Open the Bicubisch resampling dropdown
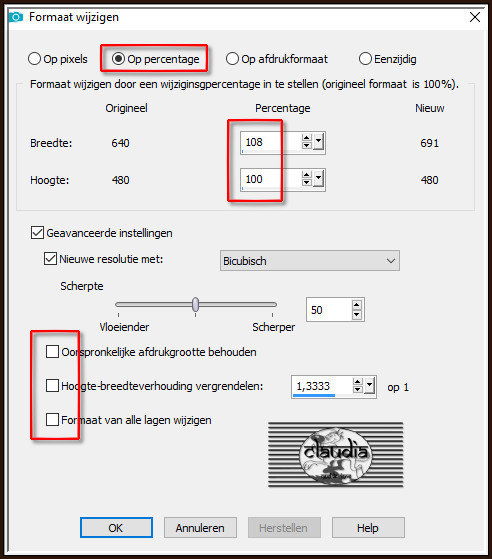Viewport: 492px width, 559px height. [309, 261]
